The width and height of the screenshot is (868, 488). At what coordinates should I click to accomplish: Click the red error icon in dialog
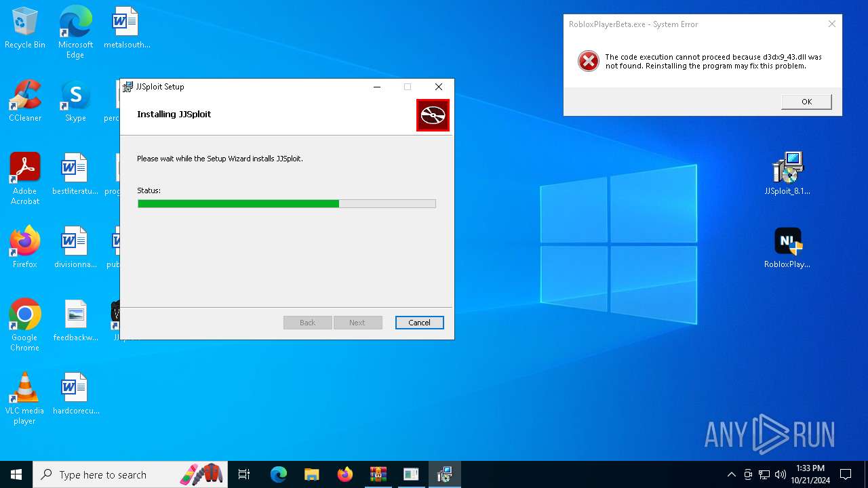tap(588, 61)
